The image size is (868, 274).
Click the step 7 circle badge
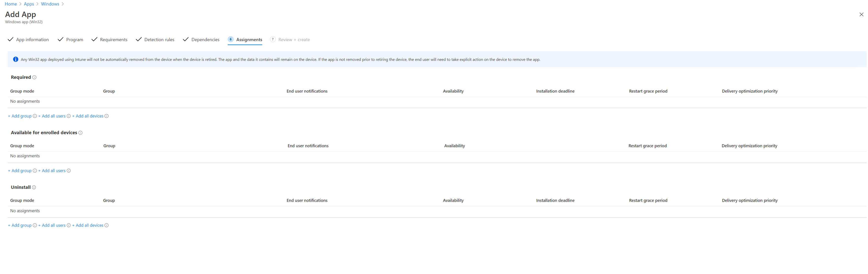pyautogui.click(x=273, y=39)
